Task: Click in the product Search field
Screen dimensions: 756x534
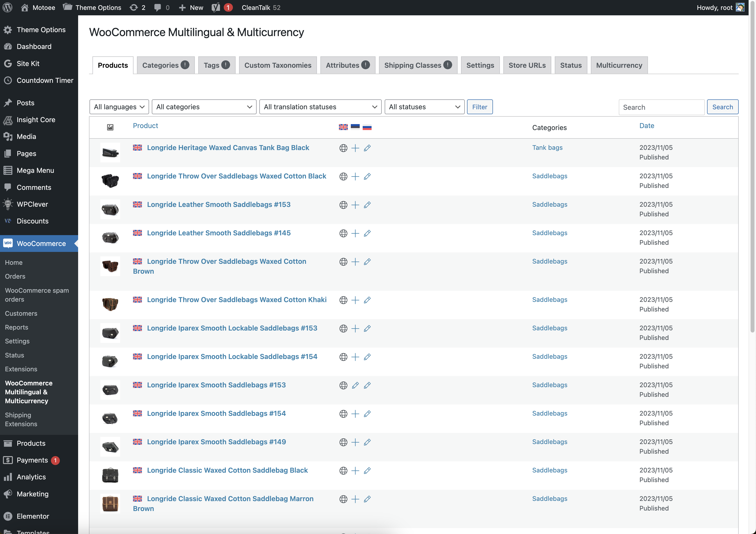Action: (x=661, y=107)
